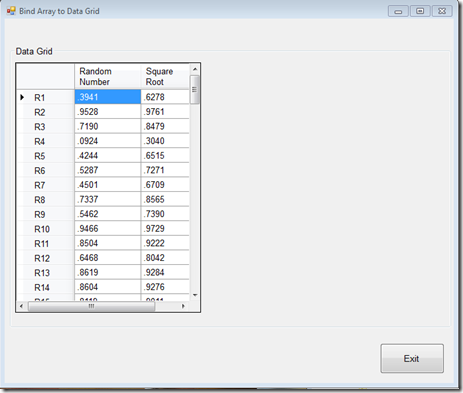
Task: Click cell .7337 in row R8
Action: (108, 199)
